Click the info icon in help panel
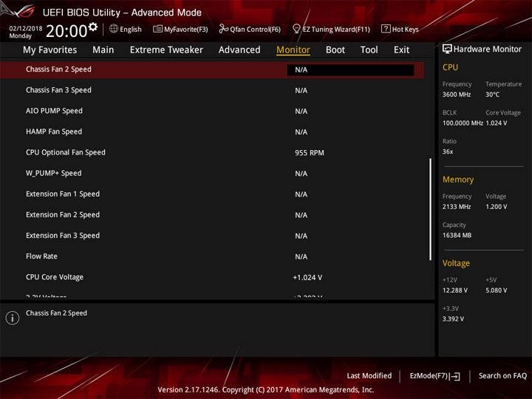The image size is (532, 399). pos(13,318)
